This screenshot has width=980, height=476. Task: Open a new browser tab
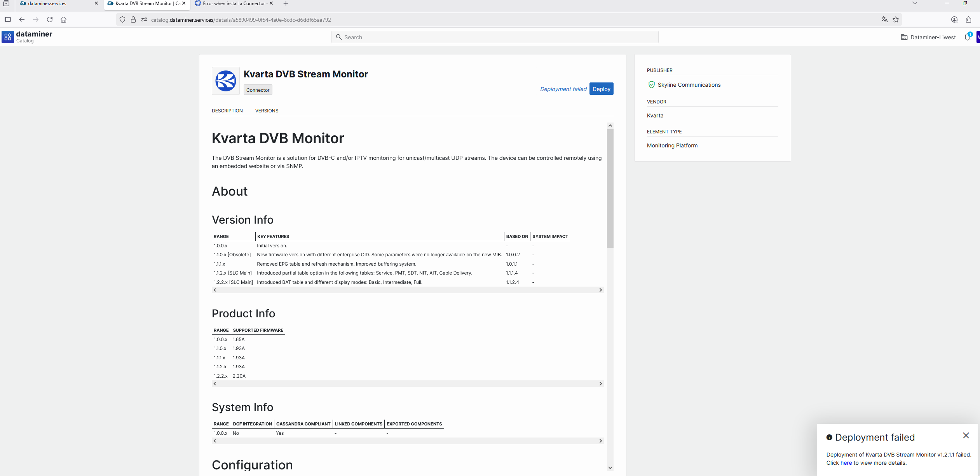[x=286, y=3]
